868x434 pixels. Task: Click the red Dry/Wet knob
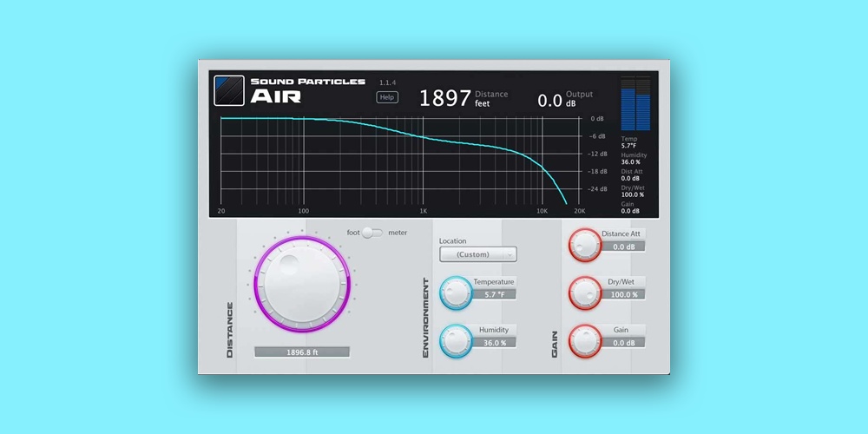click(584, 293)
